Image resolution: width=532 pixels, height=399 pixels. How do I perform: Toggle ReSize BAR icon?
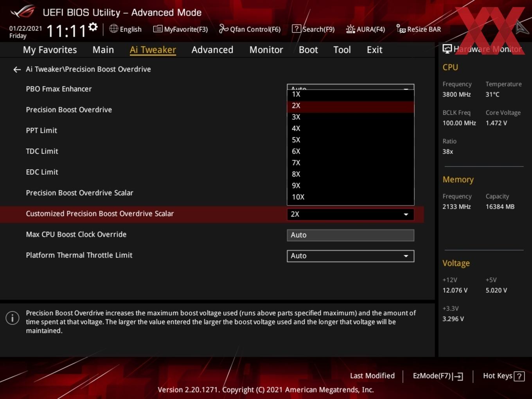pos(401,29)
